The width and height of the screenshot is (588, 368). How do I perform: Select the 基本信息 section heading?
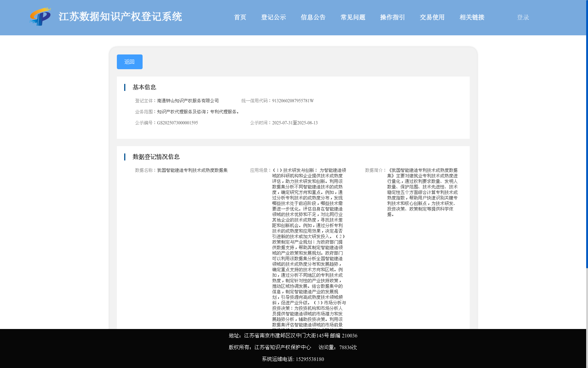144,87
